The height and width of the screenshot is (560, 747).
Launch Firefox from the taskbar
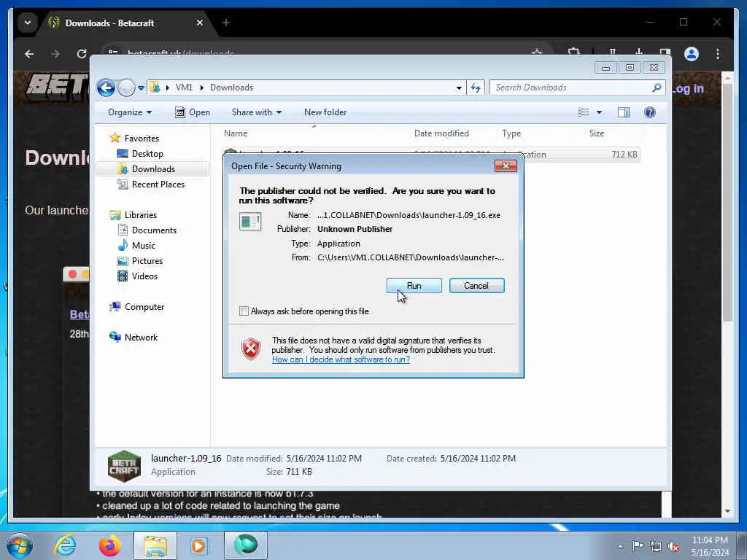tap(110, 545)
